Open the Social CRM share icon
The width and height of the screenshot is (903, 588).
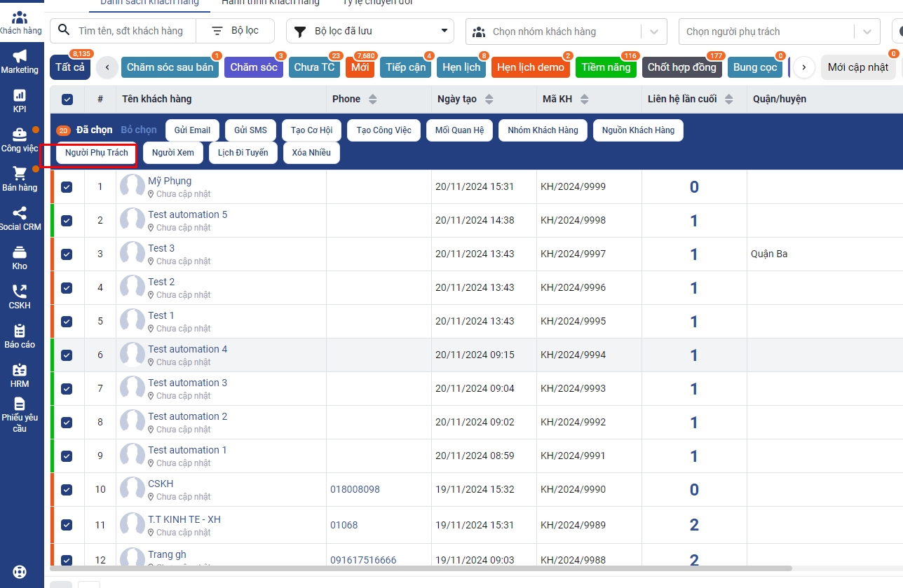[20, 214]
